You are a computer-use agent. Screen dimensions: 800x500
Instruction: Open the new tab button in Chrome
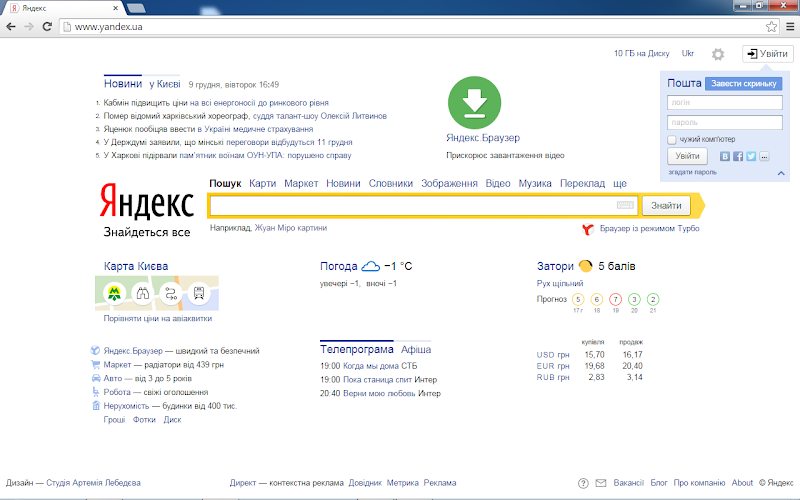pyautogui.click(x=136, y=8)
